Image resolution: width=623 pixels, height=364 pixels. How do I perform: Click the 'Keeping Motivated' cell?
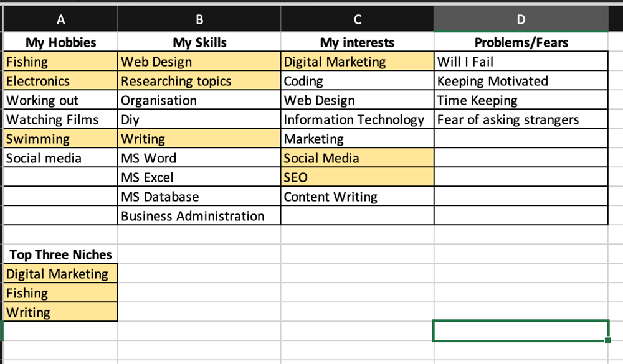(521, 81)
